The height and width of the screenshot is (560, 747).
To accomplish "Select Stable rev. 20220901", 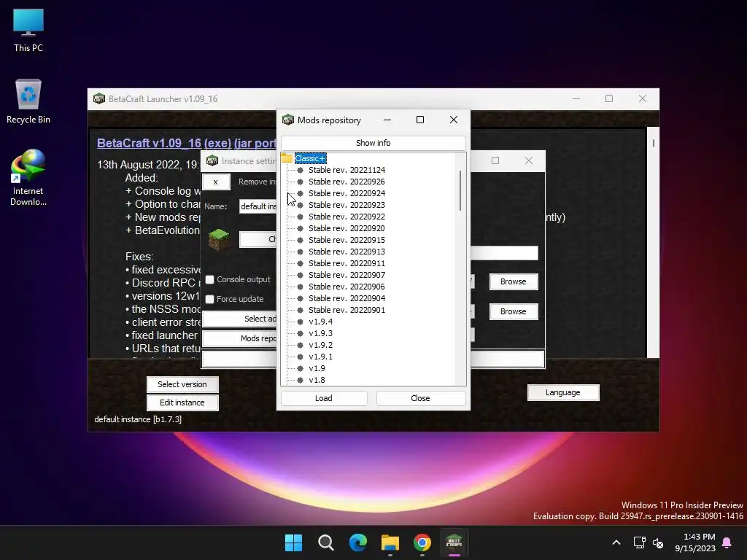I will (x=347, y=310).
